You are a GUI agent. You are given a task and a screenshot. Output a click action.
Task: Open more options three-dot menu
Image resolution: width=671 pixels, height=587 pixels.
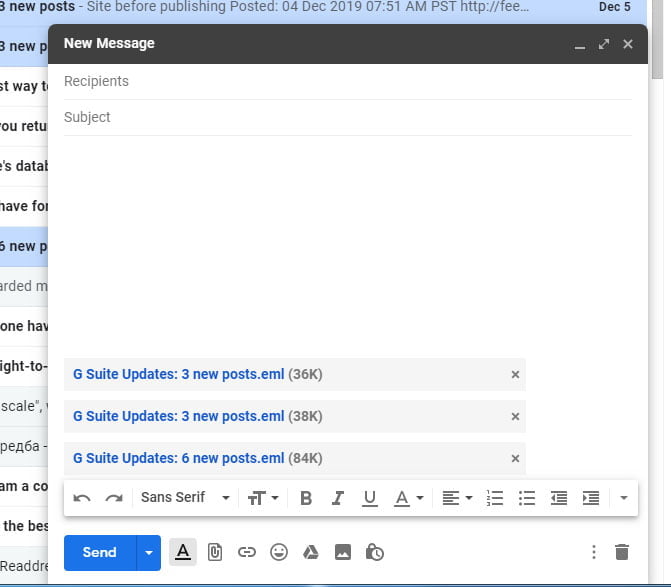tap(594, 552)
